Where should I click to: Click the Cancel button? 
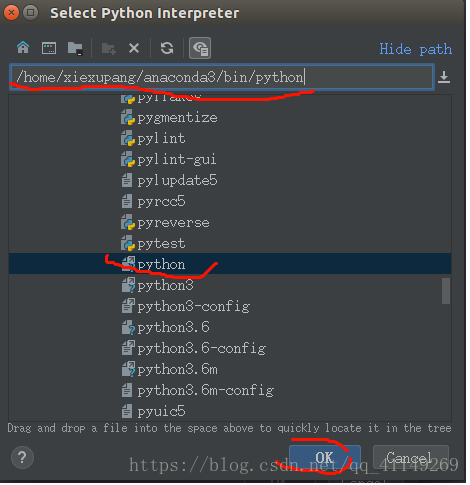click(x=411, y=457)
